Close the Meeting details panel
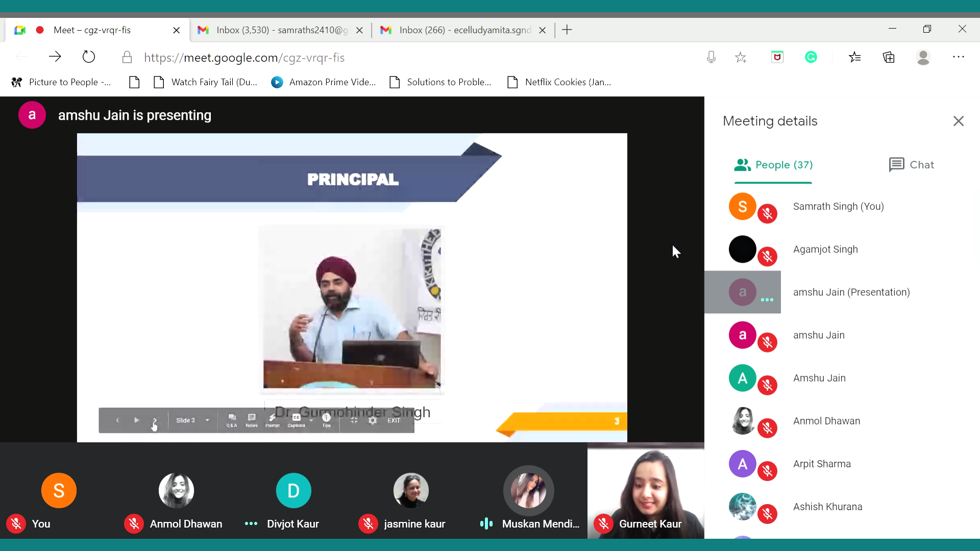 [958, 121]
